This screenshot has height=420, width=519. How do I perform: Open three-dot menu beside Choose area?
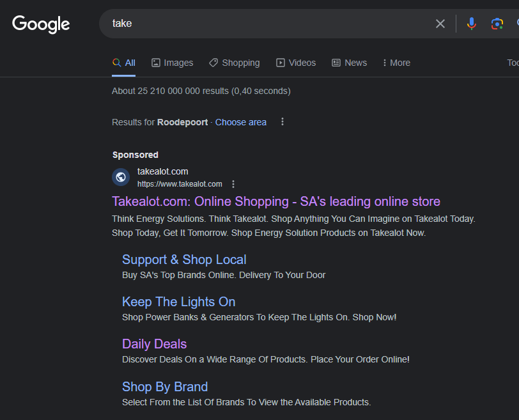click(x=283, y=121)
